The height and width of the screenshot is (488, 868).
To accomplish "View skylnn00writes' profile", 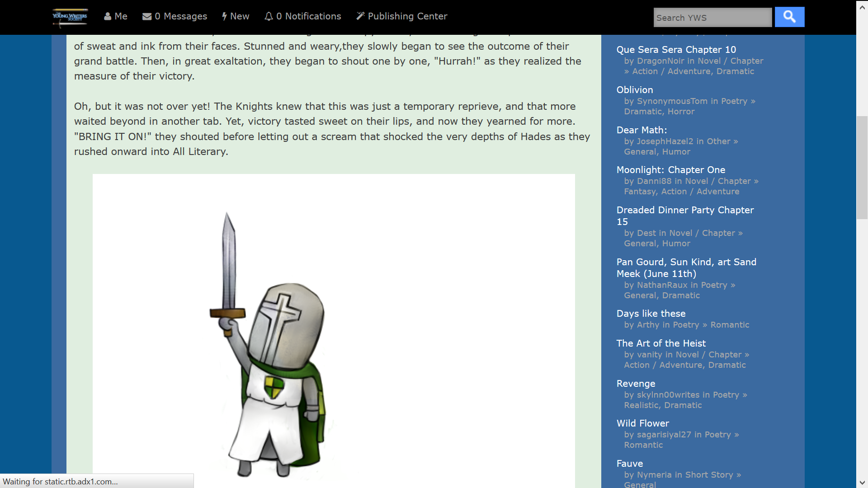I will click(668, 395).
